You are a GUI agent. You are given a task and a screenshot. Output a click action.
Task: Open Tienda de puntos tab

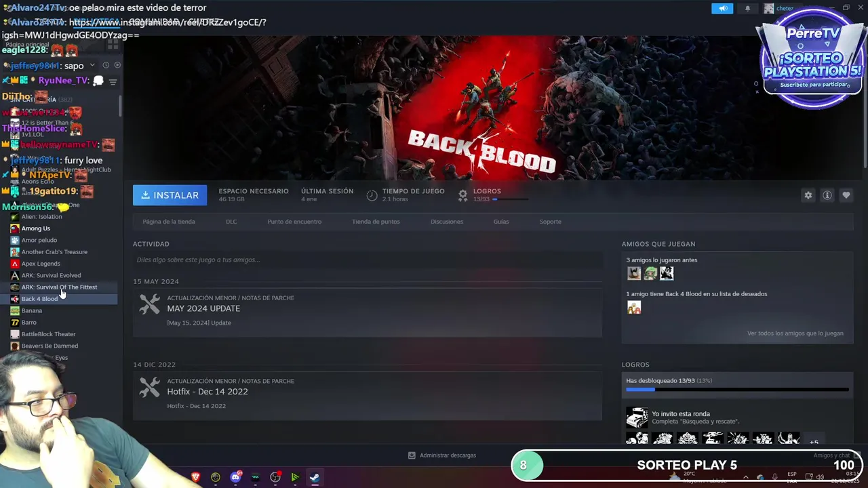(376, 222)
